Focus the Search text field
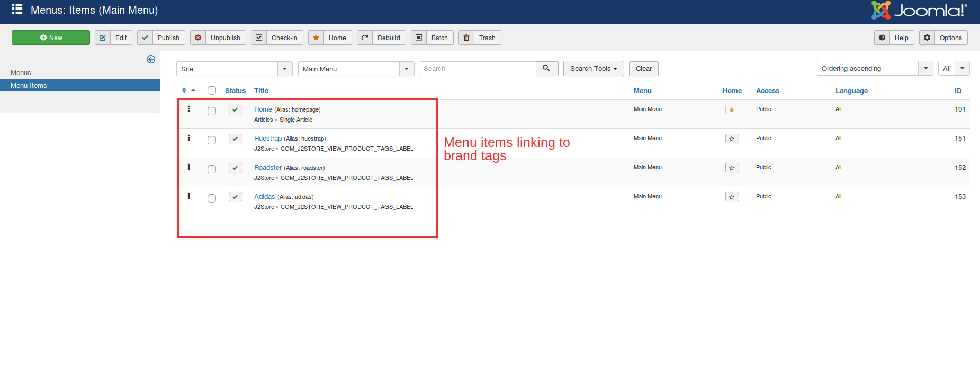 (478, 69)
